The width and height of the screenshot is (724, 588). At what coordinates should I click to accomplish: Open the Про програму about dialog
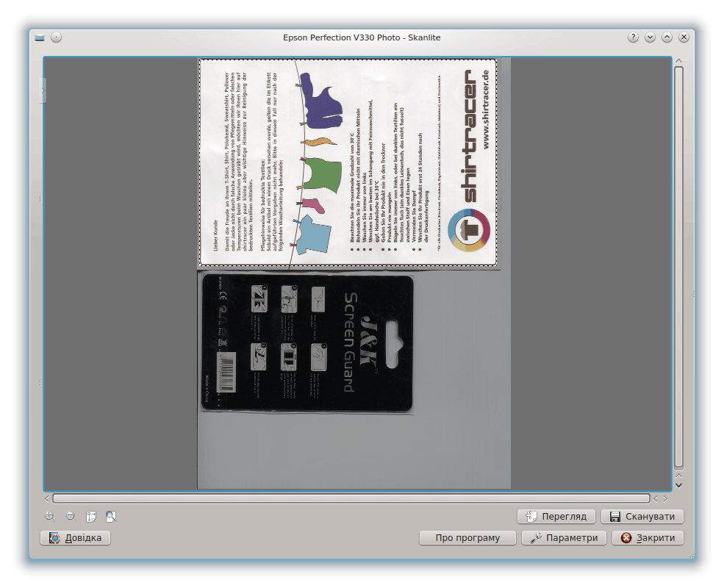pyautogui.click(x=467, y=537)
